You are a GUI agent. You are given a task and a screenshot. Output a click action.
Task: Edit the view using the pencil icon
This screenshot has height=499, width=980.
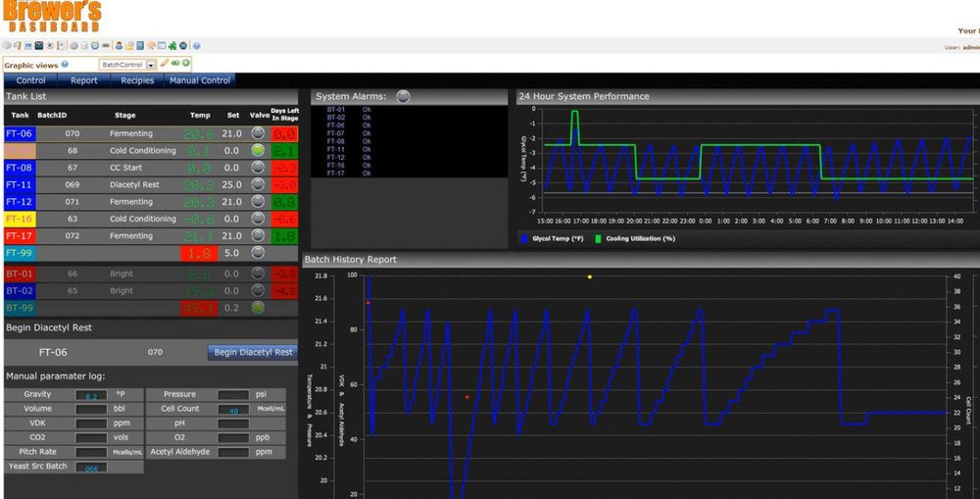tap(165, 63)
